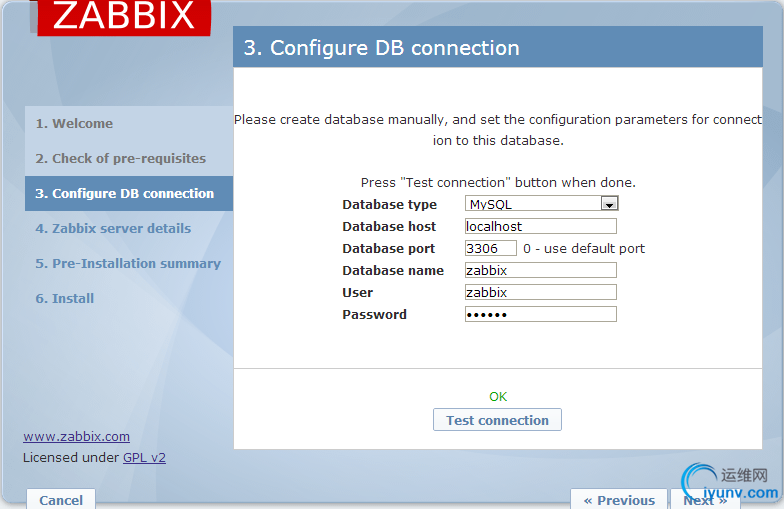This screenshot has height=509, width=784.
Task: Open the Database type dropdown arrow
Action: pos(609,204)
